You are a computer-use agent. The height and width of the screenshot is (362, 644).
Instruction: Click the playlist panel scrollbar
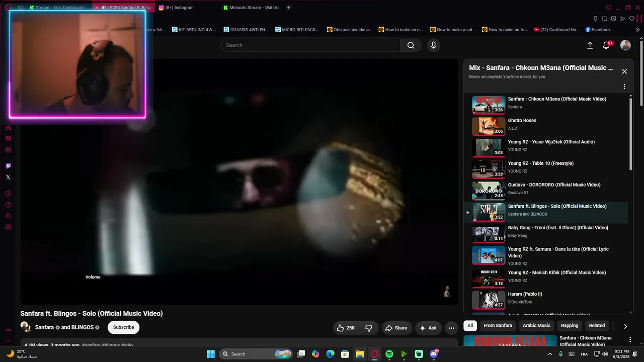click(x=630, y=133)
